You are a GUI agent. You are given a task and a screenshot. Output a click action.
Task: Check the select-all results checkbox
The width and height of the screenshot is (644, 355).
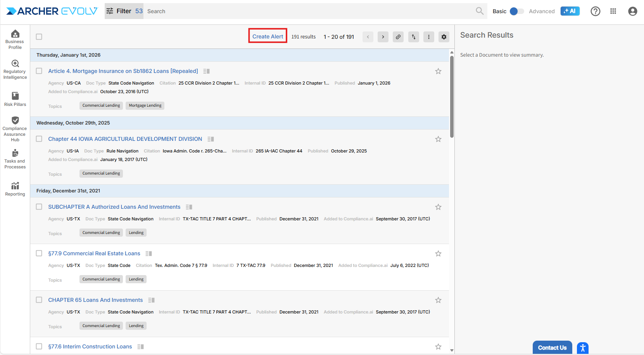point(39,37)
